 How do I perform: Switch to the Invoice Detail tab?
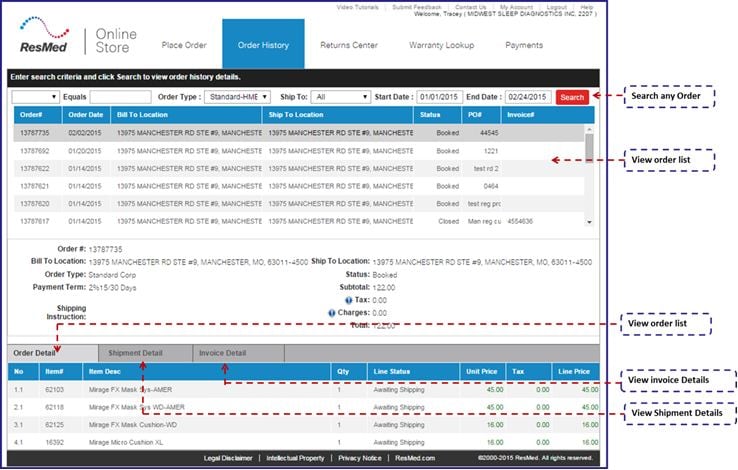pyautogui.click(x=238, y=353)
